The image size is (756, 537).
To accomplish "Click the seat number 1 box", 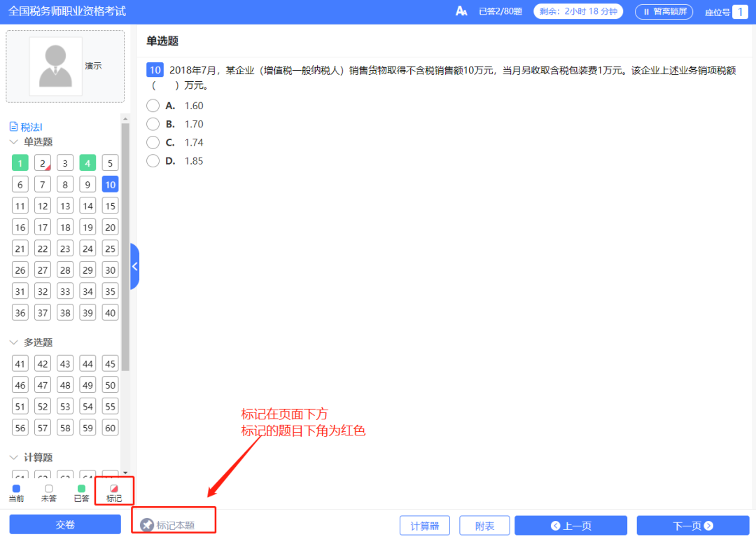I will pos(740,12).
